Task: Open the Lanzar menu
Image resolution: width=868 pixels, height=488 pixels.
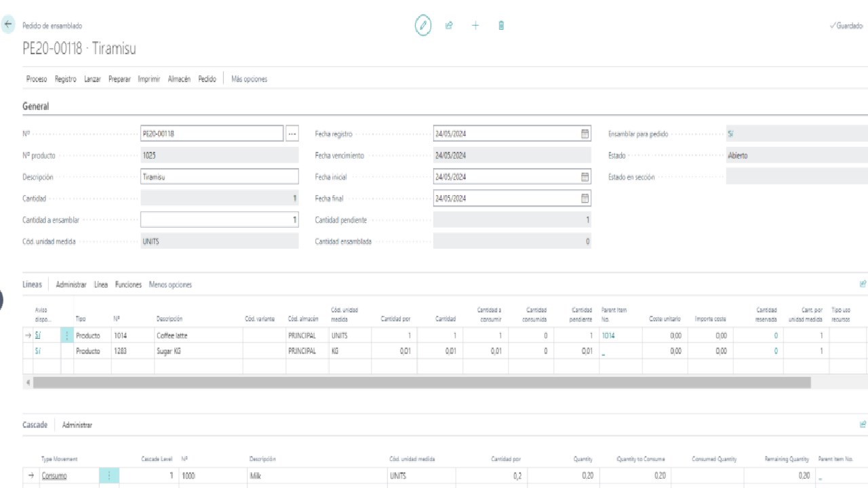Action: point(92,79)
